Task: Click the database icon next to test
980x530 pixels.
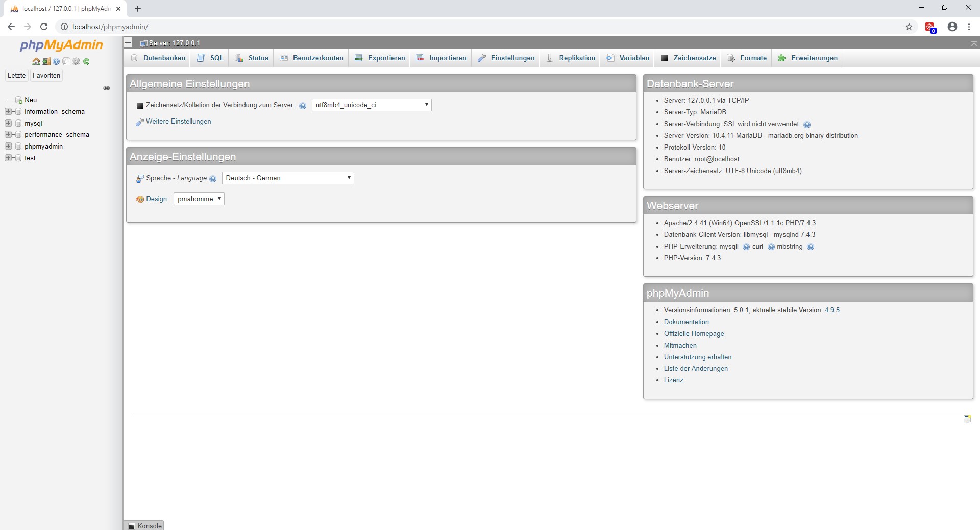Action: 19,158
